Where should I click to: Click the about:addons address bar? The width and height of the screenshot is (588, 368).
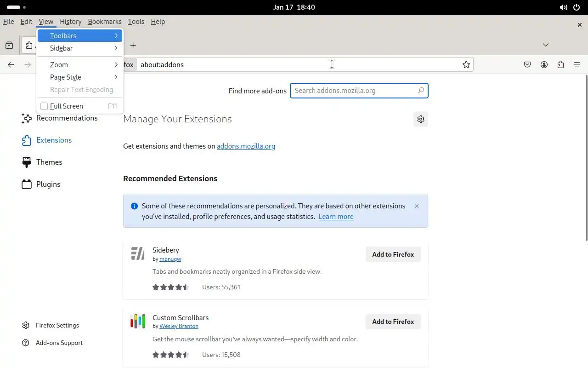point(299,65)
